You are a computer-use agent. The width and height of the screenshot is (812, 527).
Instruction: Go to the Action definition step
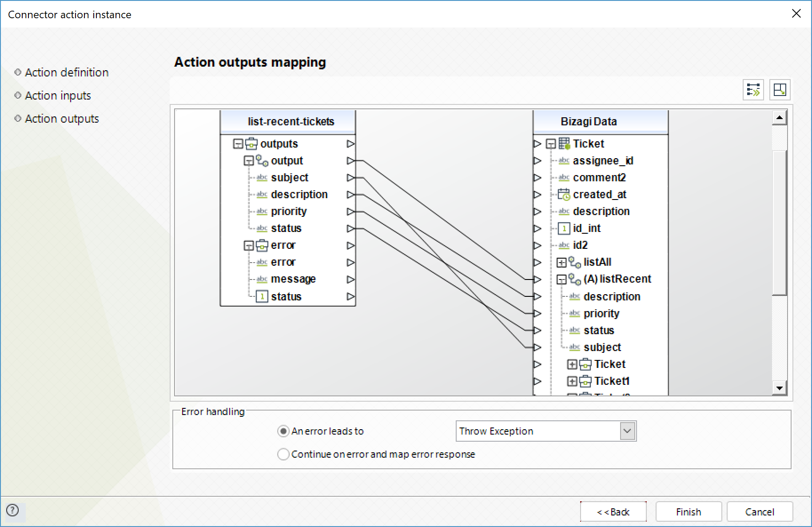point(67,72)
